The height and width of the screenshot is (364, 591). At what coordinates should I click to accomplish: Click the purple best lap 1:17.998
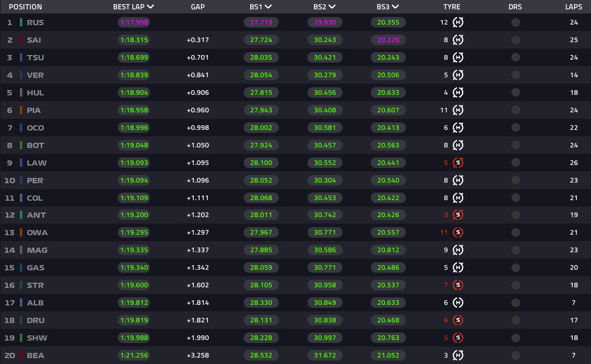click(134, 22)
